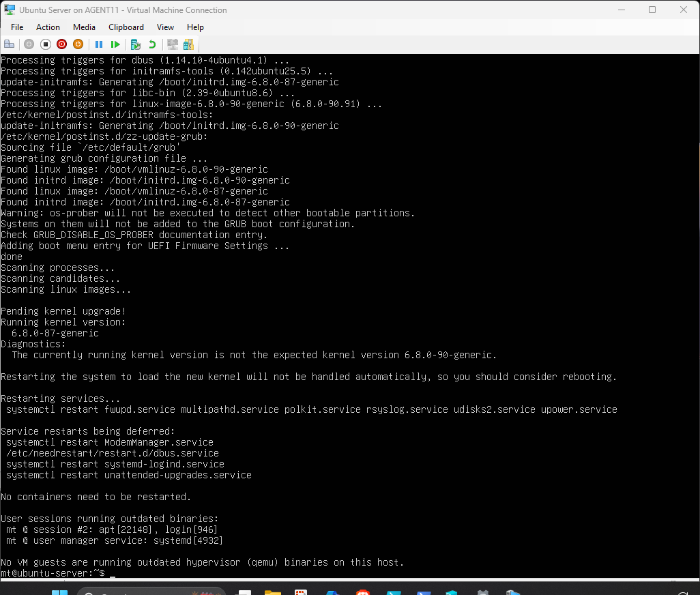Image resolution: width=700 pixels, height=595 pixels.
Task: Turn off the VM with the stop icon
Action: tap(45, 44)
